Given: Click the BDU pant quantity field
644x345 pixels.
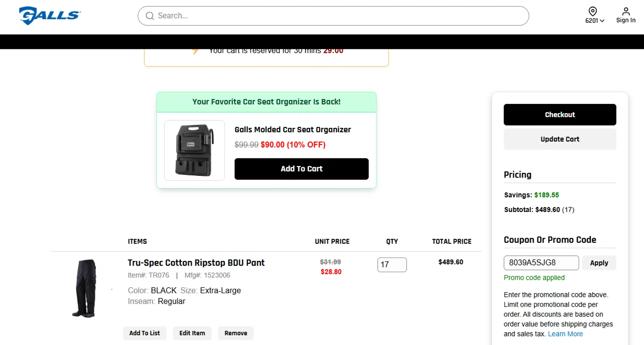Looking at the screenshot, I should click(x=392, y=265).
